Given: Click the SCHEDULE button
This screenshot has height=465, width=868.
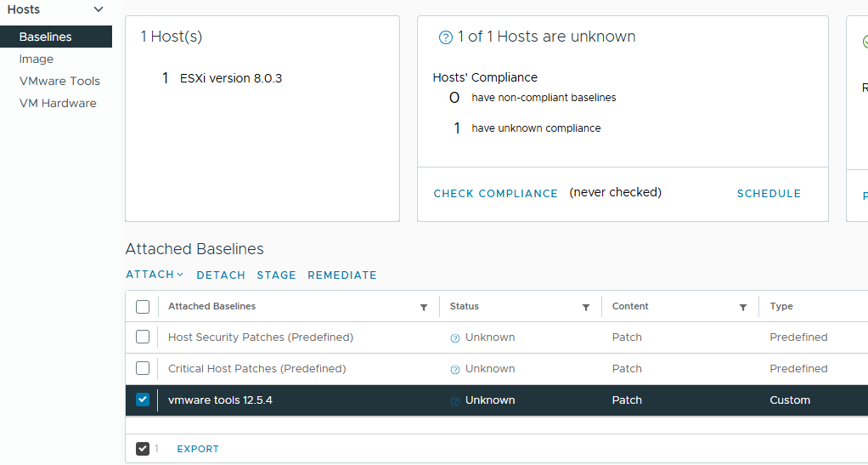Looking at the screenshot, I should [x=769, y=194].
